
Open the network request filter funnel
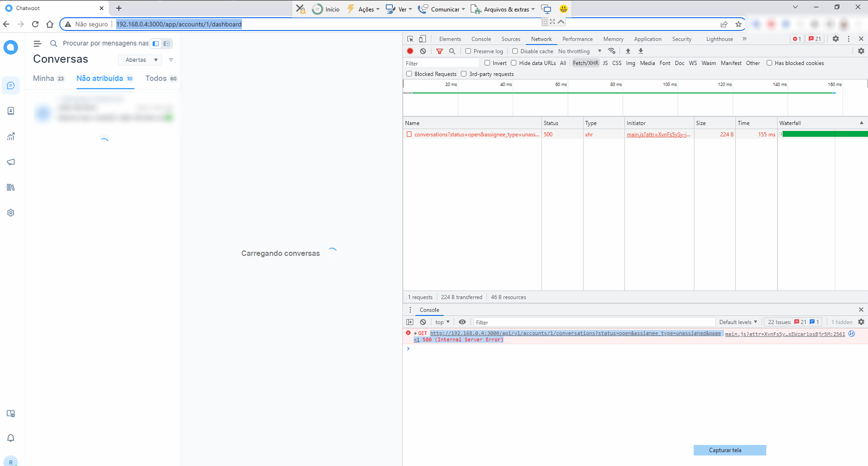coord(439,51)
